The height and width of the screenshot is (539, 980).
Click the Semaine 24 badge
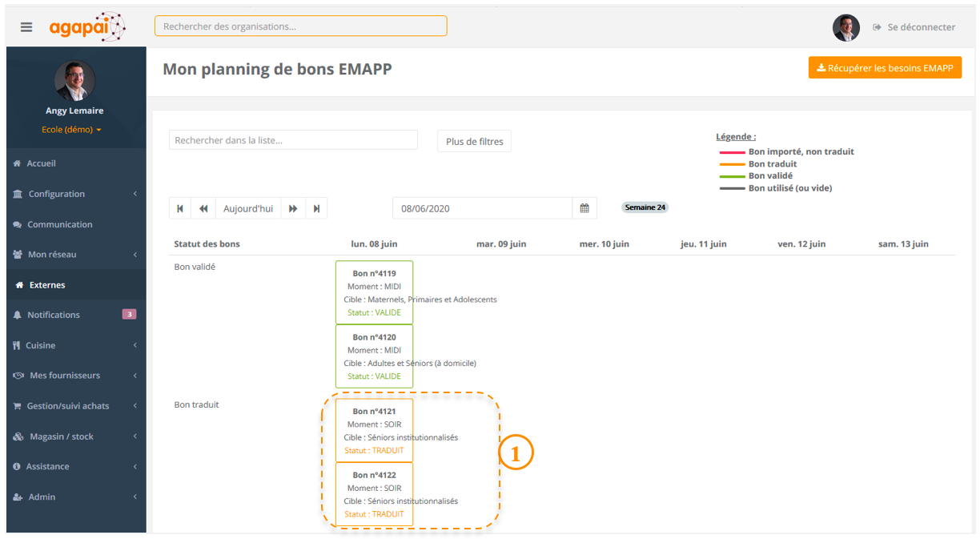click(x=645, y=207)
